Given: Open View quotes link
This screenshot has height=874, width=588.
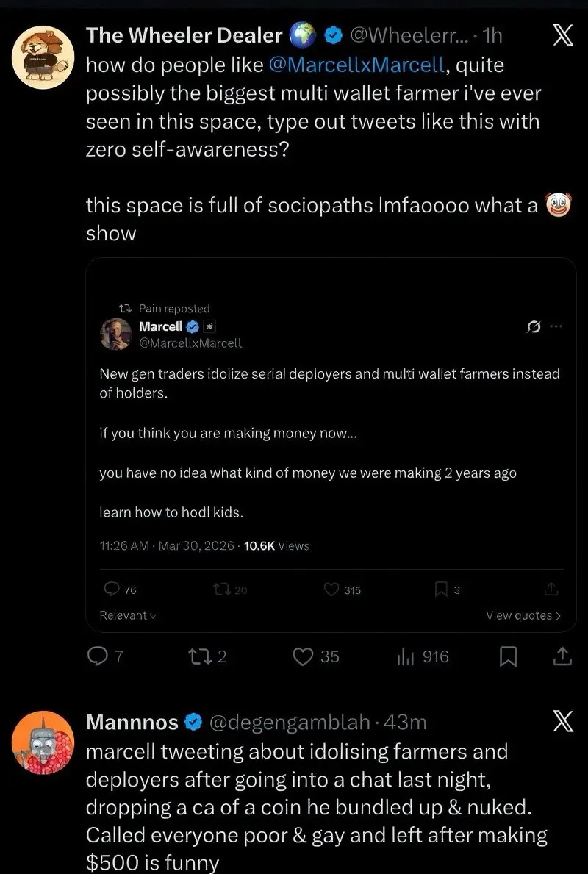Looking at the screenshot, I should click(523, 615).
